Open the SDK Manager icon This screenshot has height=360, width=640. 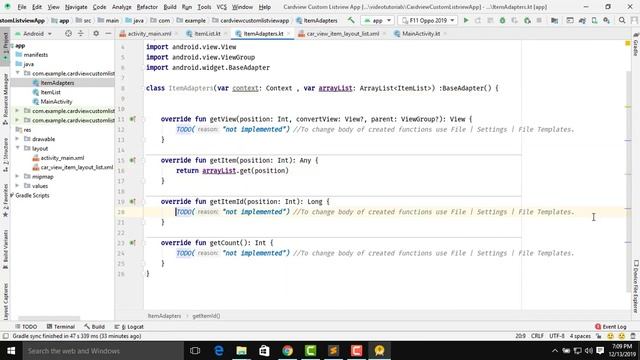point(607,20)
